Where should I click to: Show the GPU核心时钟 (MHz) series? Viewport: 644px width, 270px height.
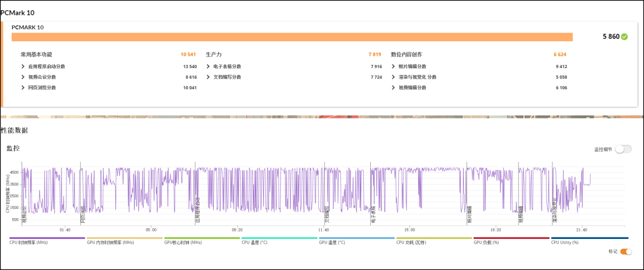tap(183, 243)
